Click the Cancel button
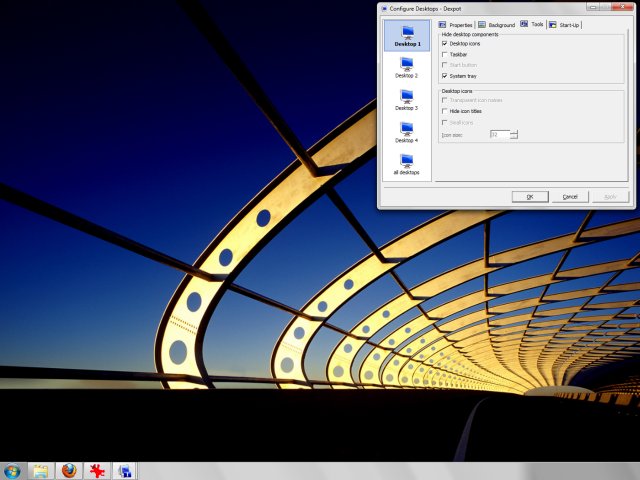Image resolution: width=640 pixels, height=480 pixels. 570,197
